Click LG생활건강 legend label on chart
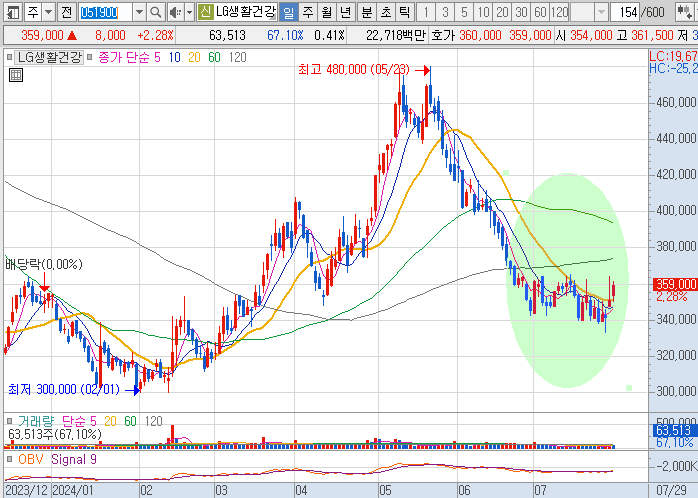The image size is (698, 498). [50, 57]
